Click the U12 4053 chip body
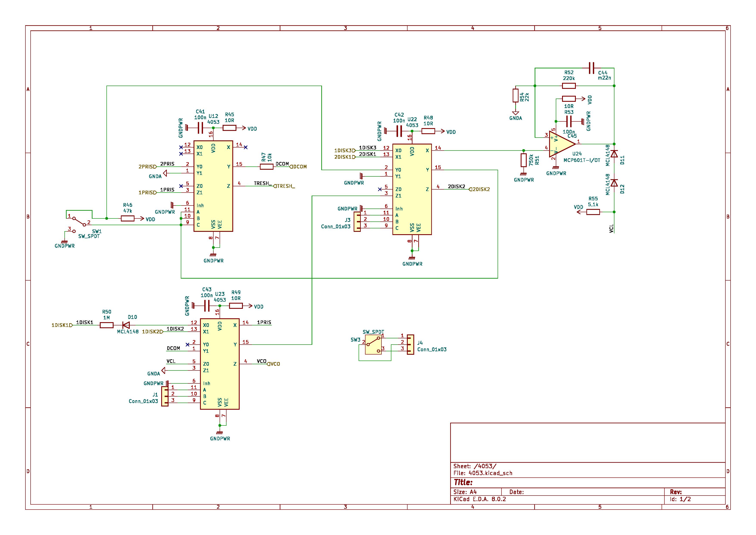This screenshot has width=756, height=535. (213, 186)
